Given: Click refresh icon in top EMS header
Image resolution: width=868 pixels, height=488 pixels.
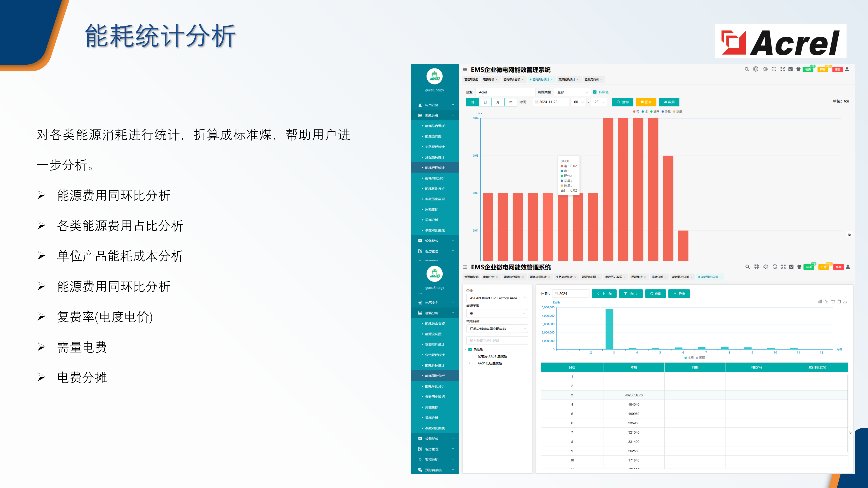Looking at the screenshot, I should (774, 69).
